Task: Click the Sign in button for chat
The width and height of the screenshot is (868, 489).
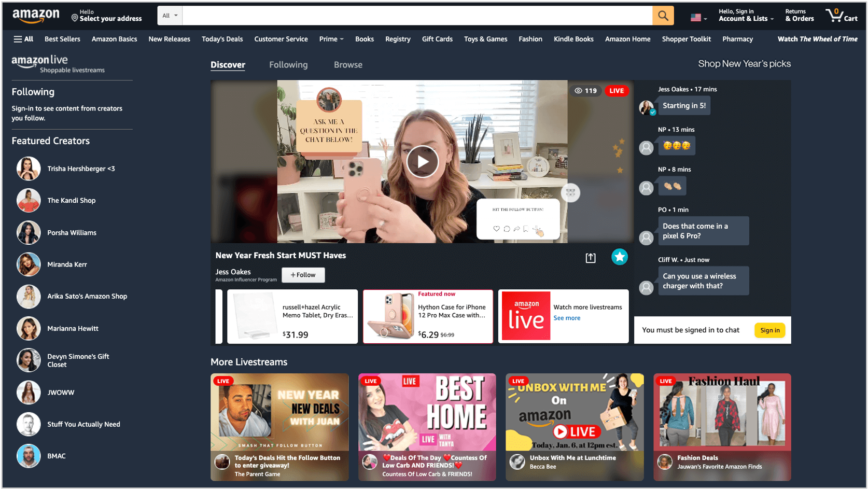Action: [x=769, y=330]
